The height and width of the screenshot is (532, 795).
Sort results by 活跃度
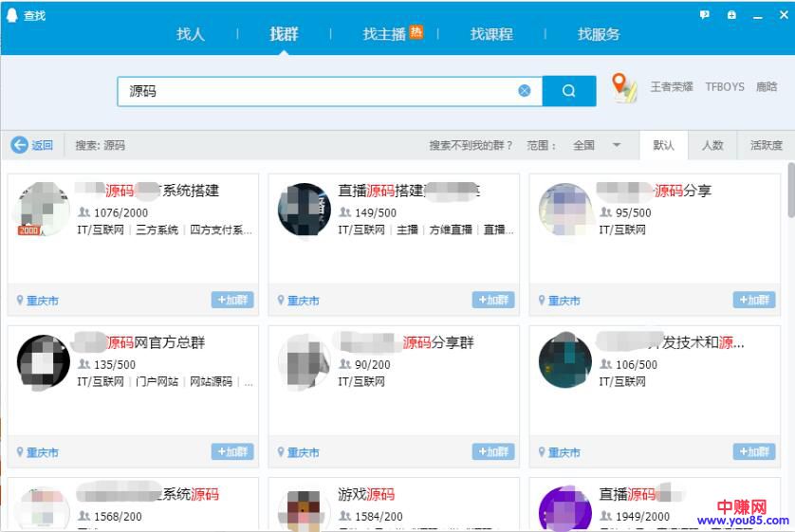tap(766, 145)
